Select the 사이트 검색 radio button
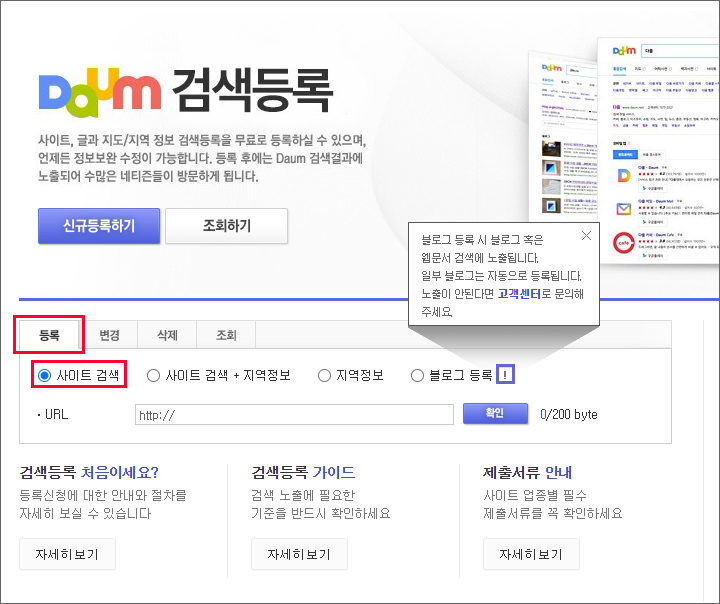Image resolution: width=720 pixels, height=604 pixels. point(44,376)
